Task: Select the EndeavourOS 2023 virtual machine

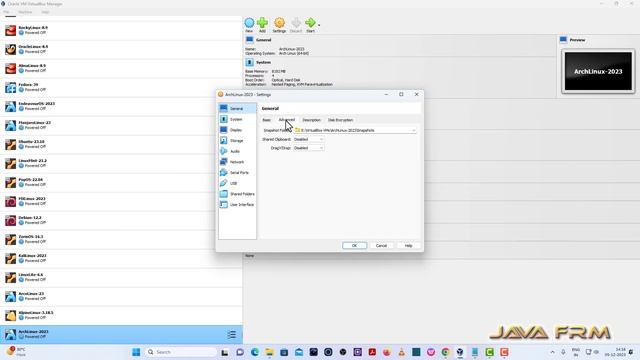Action: pyautogui.click(x=121, y=106)
